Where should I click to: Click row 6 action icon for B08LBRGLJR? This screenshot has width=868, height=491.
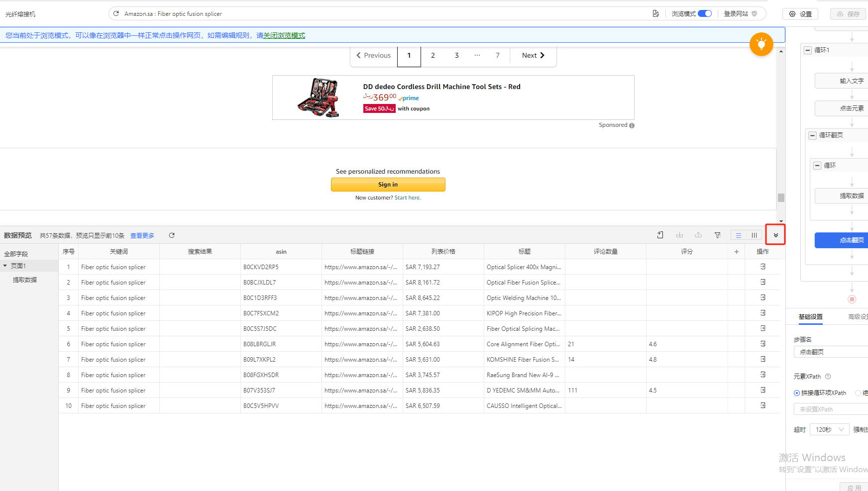coord(762,344)
